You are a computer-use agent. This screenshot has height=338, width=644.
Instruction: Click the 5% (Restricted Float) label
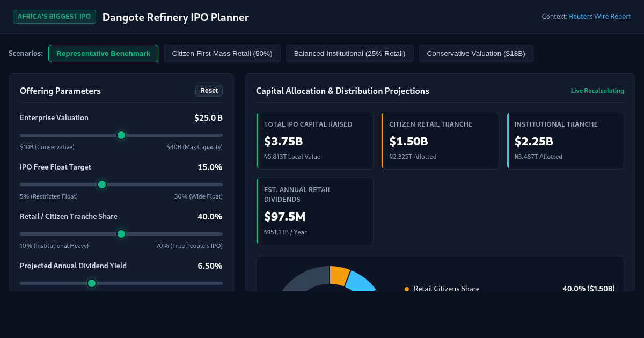(x=49, y=196)
